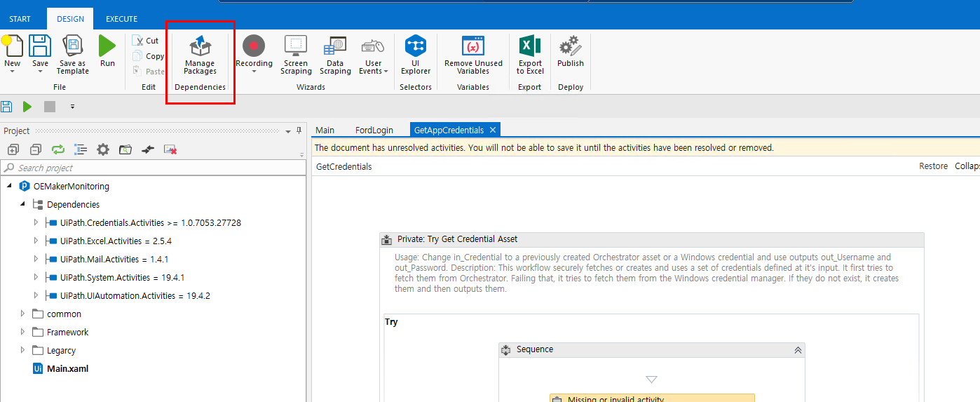Expand the Framework folder

point(22,332)
